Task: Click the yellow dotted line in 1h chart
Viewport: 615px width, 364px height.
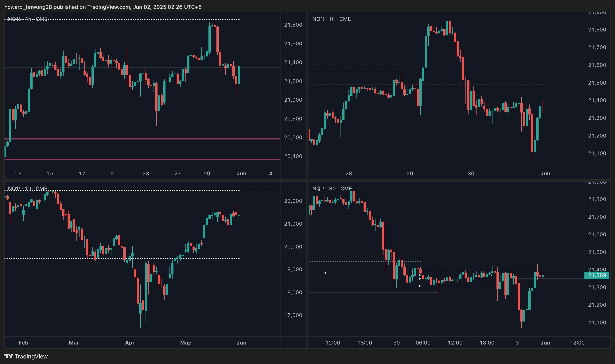Action: pos(353,72)
